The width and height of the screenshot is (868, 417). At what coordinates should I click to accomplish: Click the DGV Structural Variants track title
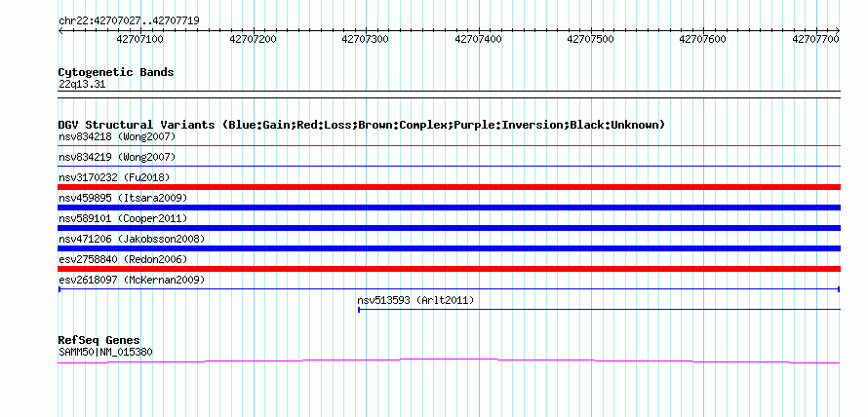(362, 125)
